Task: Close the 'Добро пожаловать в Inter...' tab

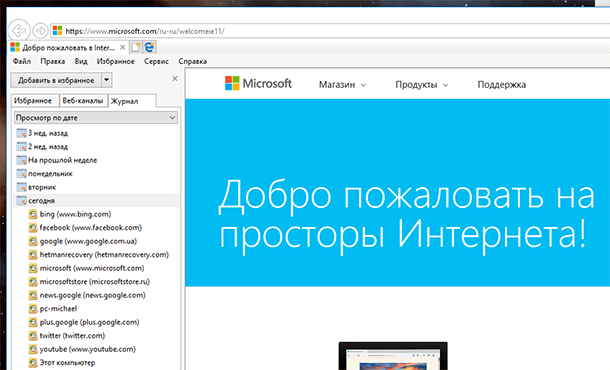Action: point(123,47)
